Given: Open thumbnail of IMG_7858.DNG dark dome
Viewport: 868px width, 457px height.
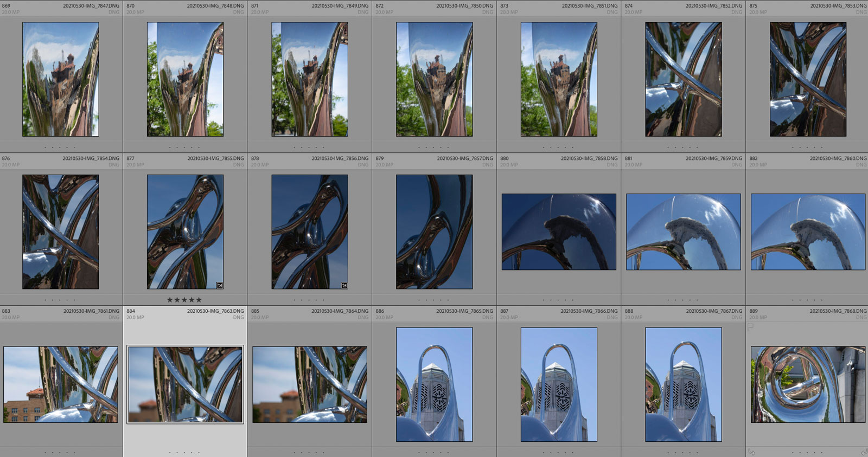Looking at the screenshot, I should point(559,231).
